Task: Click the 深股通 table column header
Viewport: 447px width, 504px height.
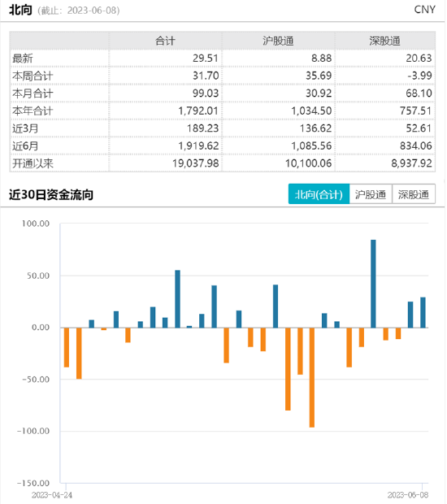Action: (384, 41)
